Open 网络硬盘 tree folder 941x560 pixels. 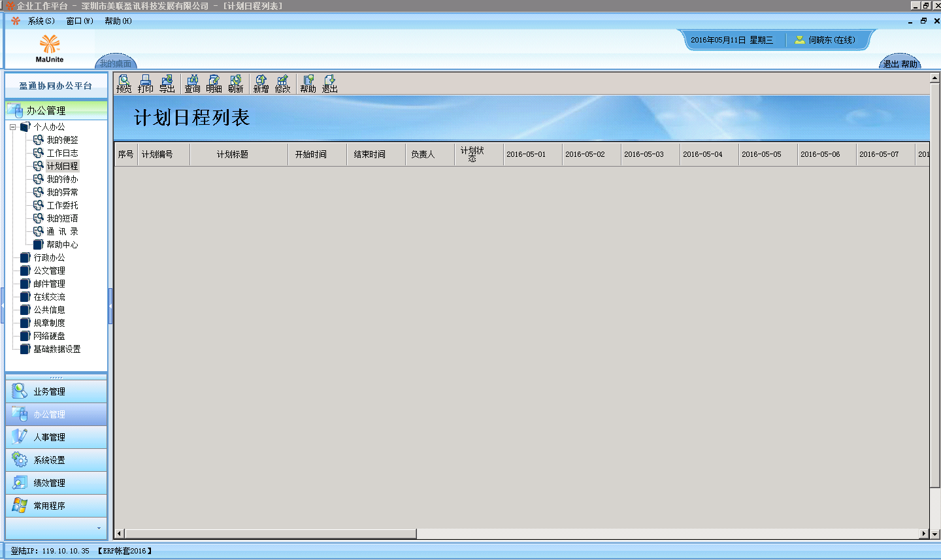[x=49, y=336]
